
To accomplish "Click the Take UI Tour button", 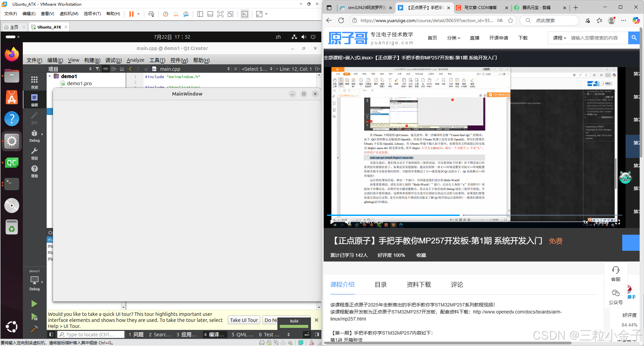I will [244, 320].
